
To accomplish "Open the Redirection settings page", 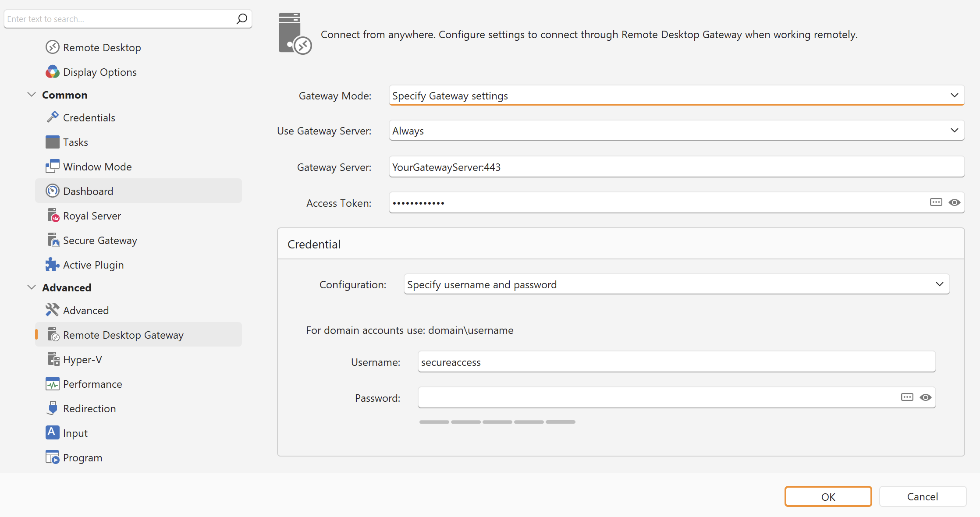I will point(138,408).
